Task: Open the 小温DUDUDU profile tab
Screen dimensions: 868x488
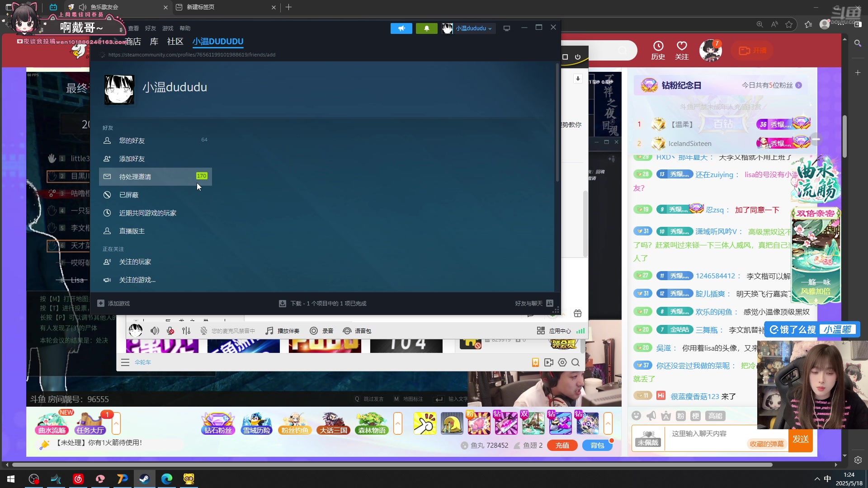Action: (x=218, y=42)
